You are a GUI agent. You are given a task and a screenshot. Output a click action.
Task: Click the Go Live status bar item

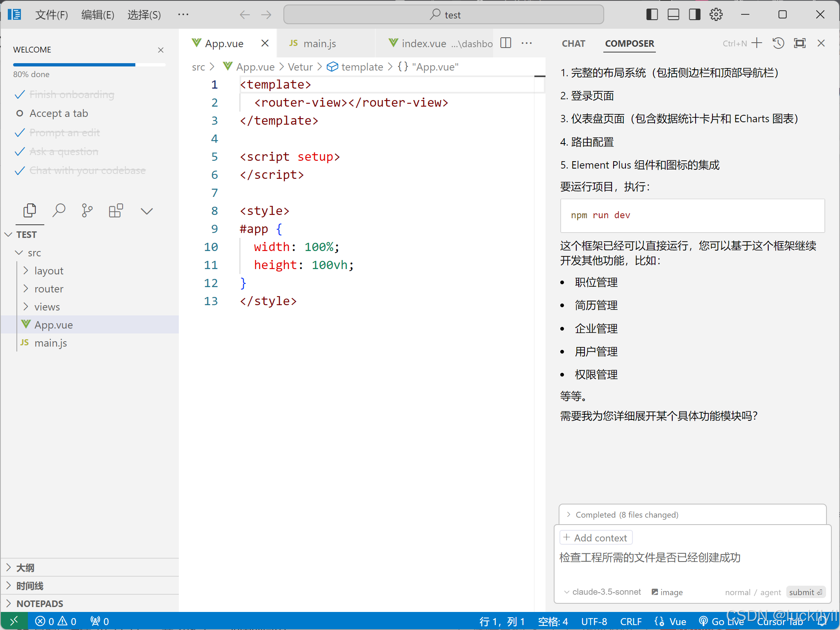pyautogui.click(x=722, y=621)
